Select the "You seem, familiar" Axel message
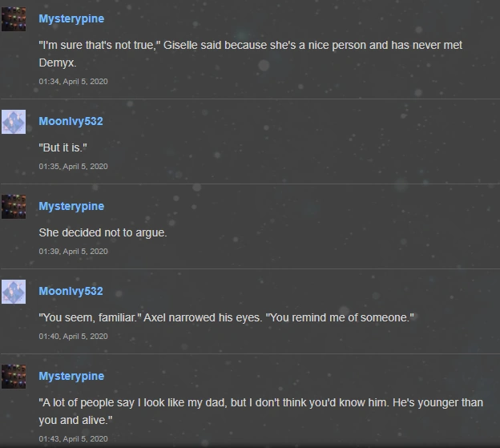Image resolution: width=500 pixels, height=448 pixels. 226,318
